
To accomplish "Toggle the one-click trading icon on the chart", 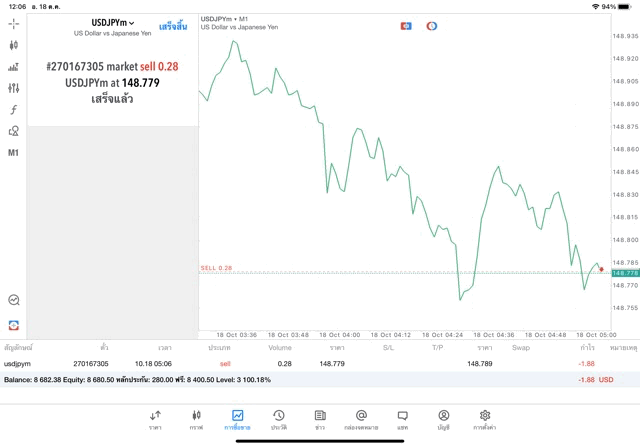I will pos(406,26).
